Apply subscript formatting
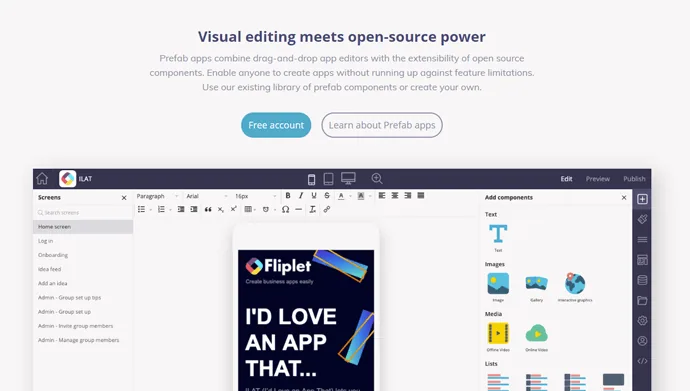The width and height of the screenshot is (690, 391). [x=220, y=210]
